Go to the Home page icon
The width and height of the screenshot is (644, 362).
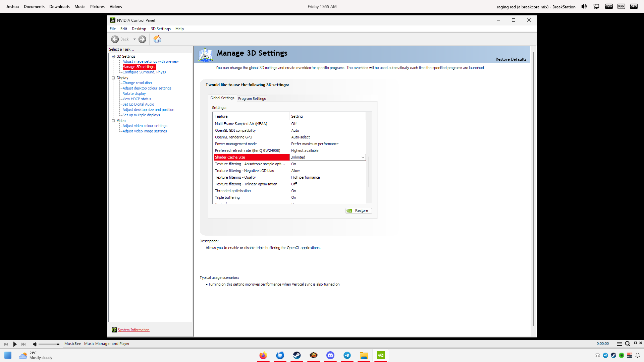[157, 39]
